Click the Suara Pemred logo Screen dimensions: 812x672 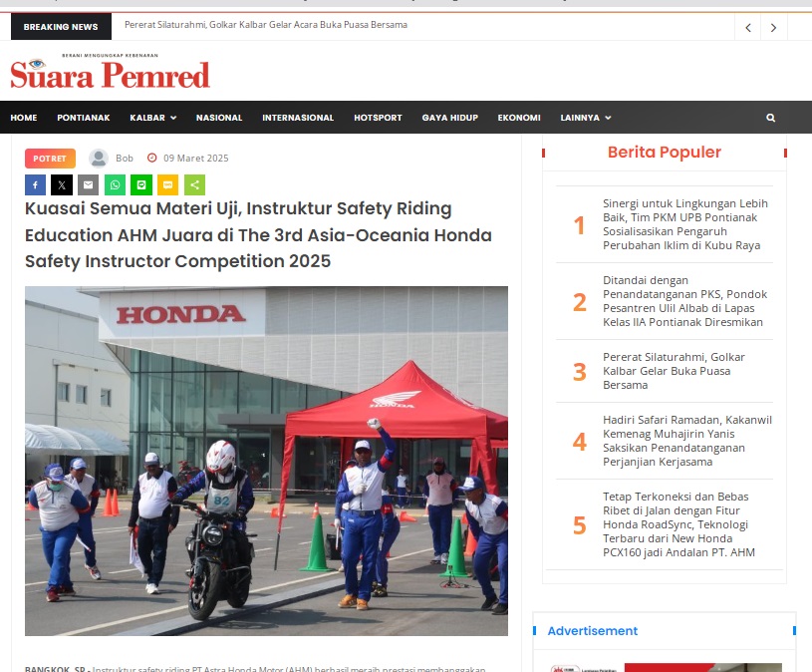coord(110,72)
